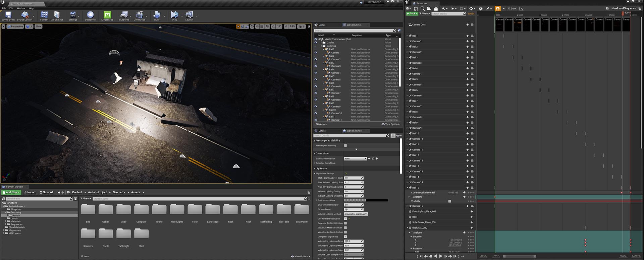Image resolution: width=644 pixels, height=260 pixels.
Task: Uncheck the Use Ambient Occlusion checkbox
Action: point(345,219)
